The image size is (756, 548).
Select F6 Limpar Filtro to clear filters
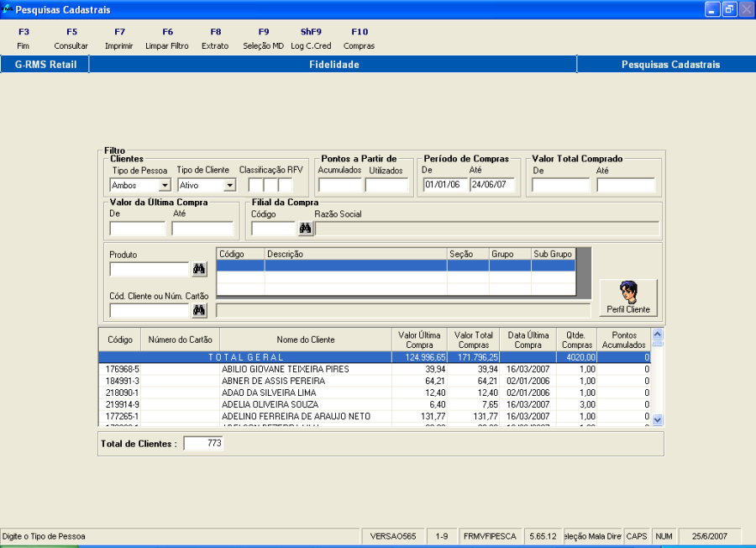click(167, 39)
